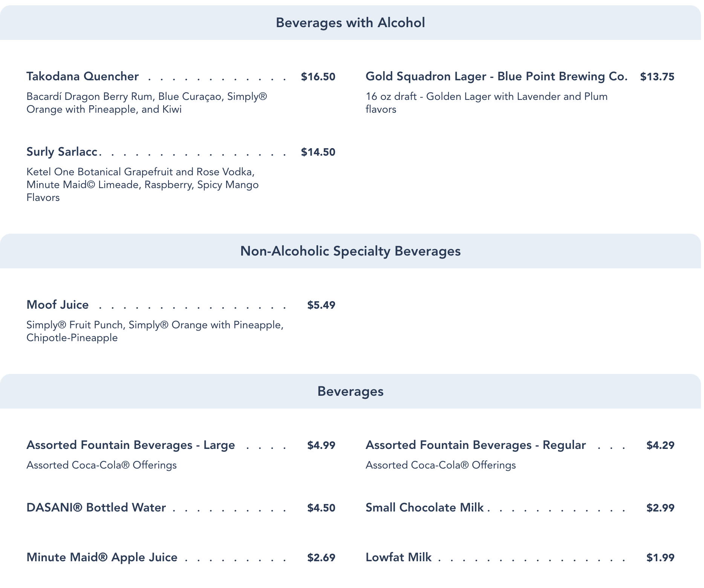Pick Assorted Fountain Beverages - Regular

coord(476,445)
